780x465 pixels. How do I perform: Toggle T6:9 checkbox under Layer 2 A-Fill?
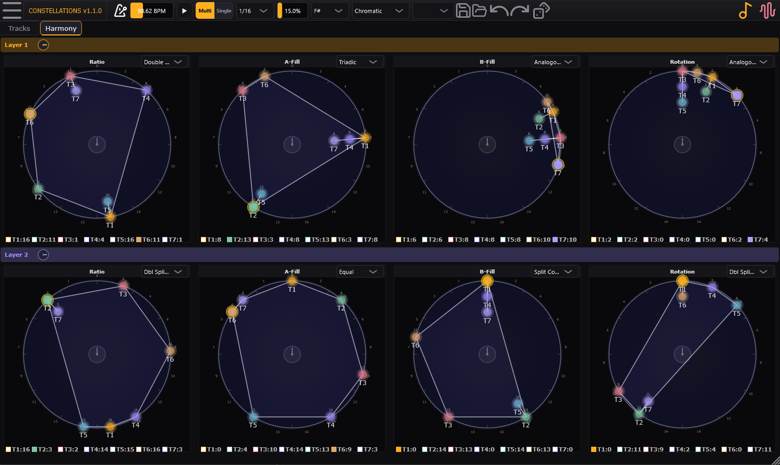tap(334, 450)
